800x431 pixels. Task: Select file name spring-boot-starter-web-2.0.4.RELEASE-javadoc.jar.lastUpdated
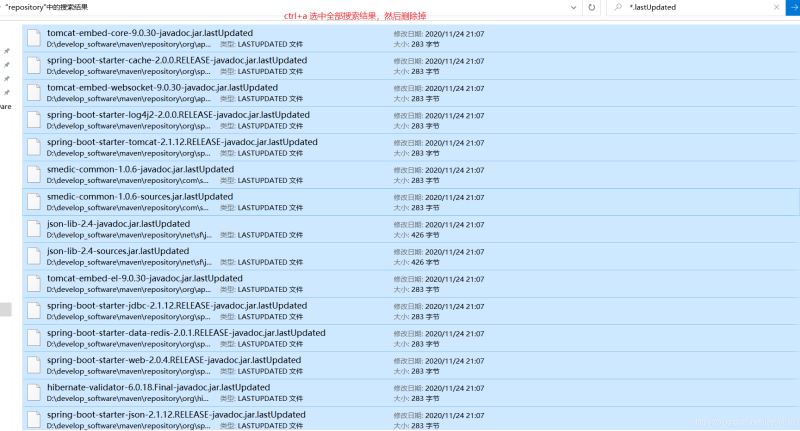point(174,360)
